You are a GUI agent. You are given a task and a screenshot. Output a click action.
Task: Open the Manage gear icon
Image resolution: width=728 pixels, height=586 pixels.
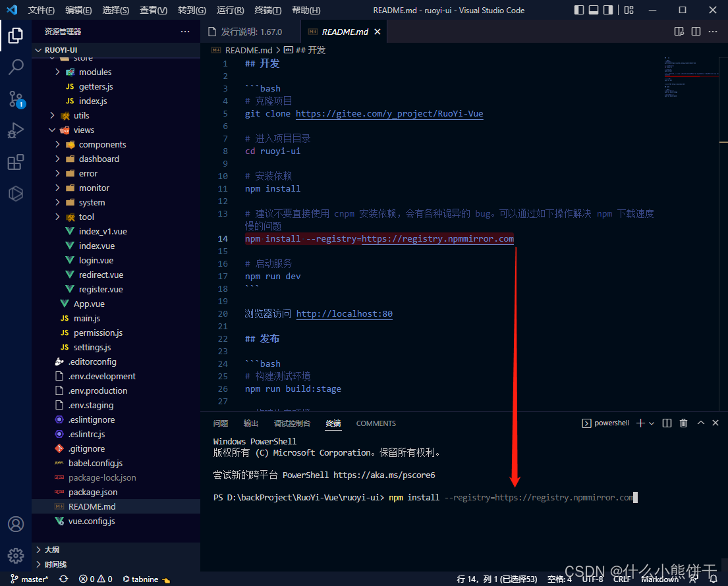click(x=15, y=555)
